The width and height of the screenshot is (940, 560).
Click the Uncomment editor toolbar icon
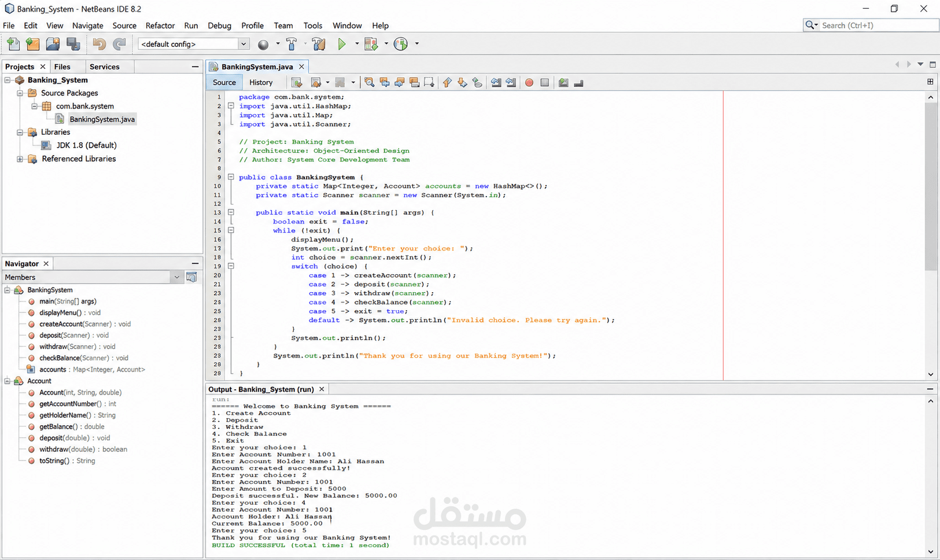578,83
